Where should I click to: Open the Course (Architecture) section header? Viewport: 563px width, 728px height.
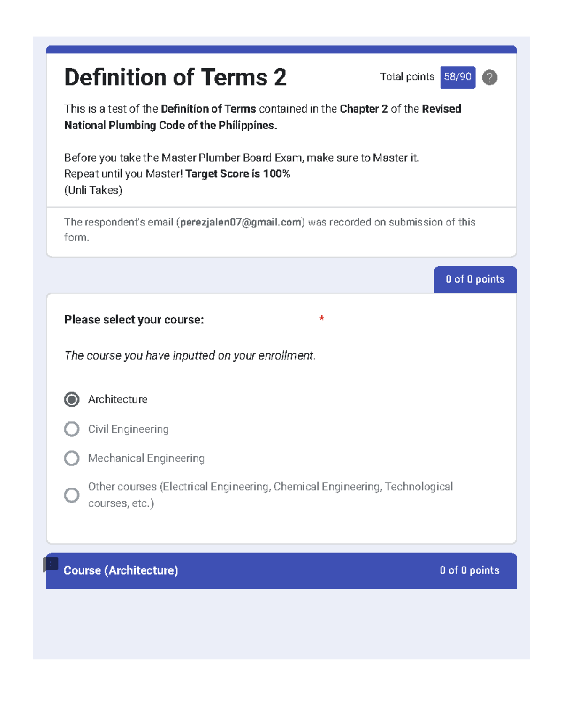pos(281,570)
